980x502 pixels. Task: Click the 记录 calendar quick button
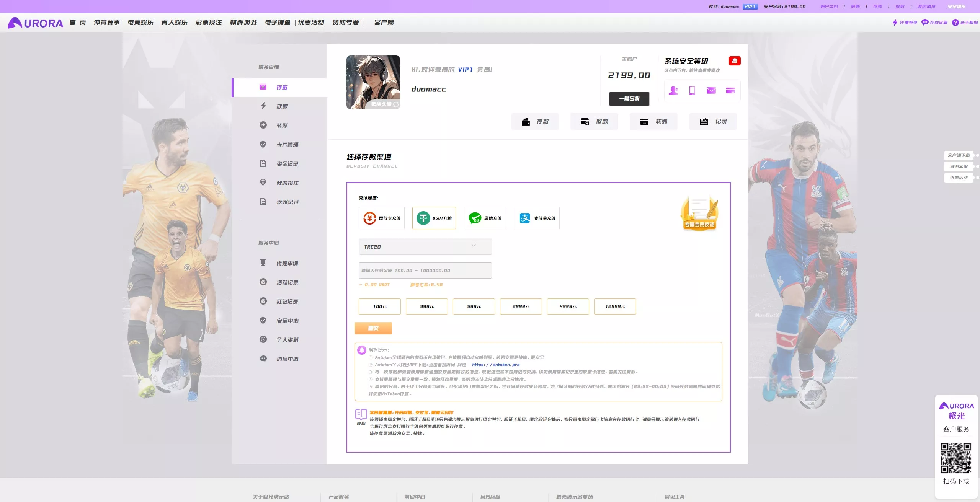pos(713,121)
